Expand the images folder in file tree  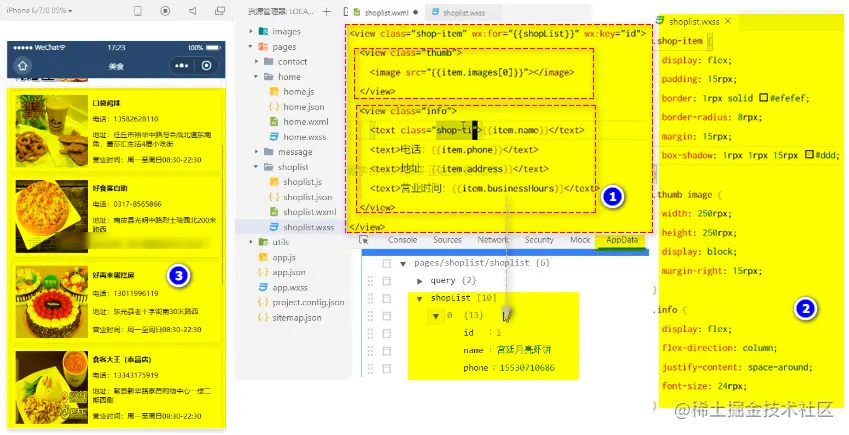(251, 31)
